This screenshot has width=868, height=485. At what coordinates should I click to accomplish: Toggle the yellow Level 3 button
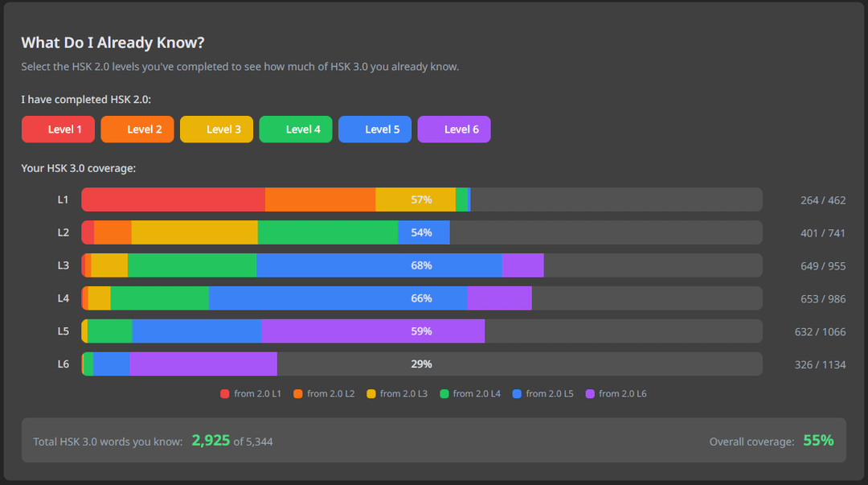pyautogui.click(x=216, y=129)
